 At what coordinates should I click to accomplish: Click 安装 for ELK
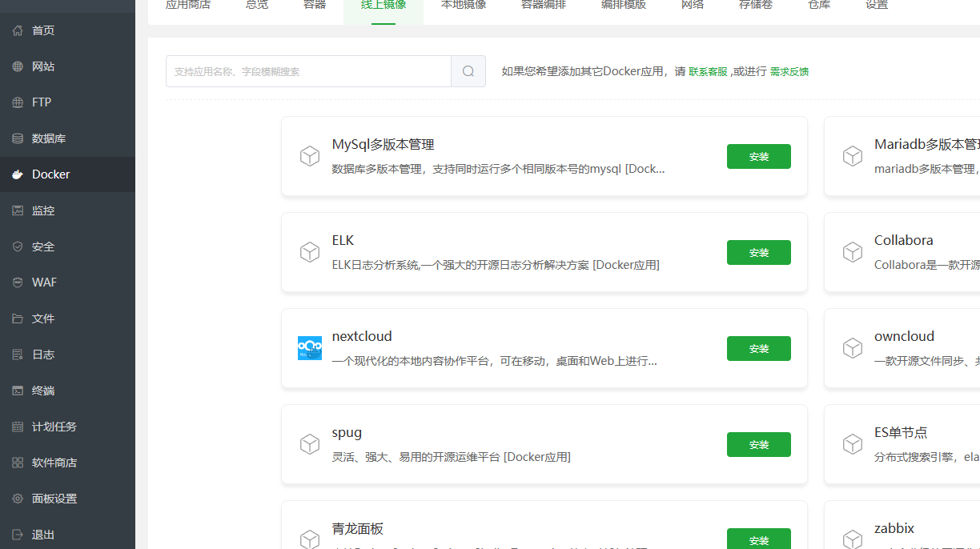pyautogui.click(x=759, y=253)
